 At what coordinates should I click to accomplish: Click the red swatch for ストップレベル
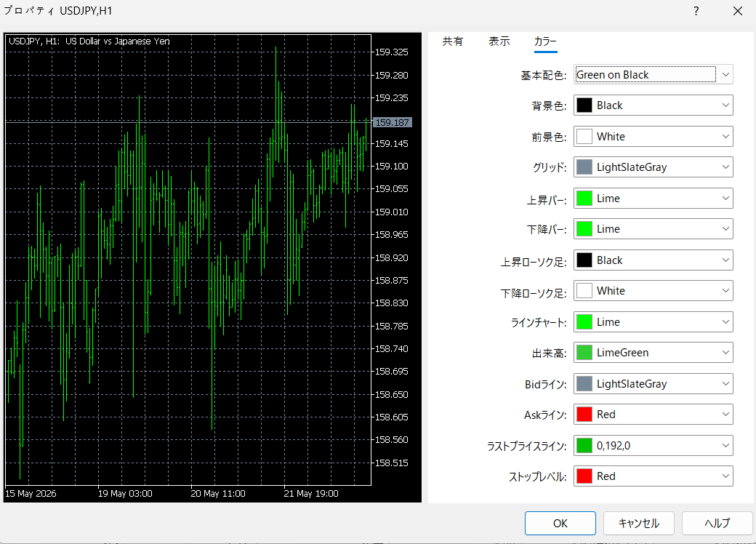[x=584, y=476]
